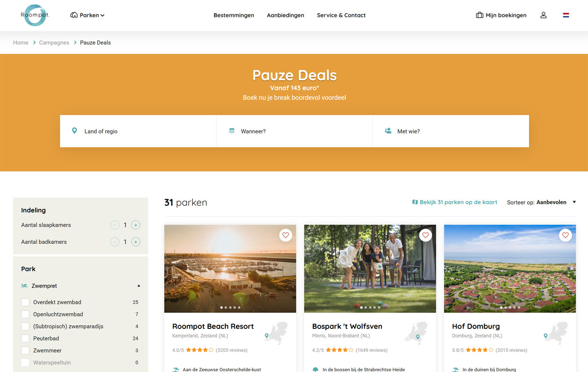The width and height of the screenshot is (588, 372).
Task: Click the Dutch flag language icon
Action: [x=566, y=15]
